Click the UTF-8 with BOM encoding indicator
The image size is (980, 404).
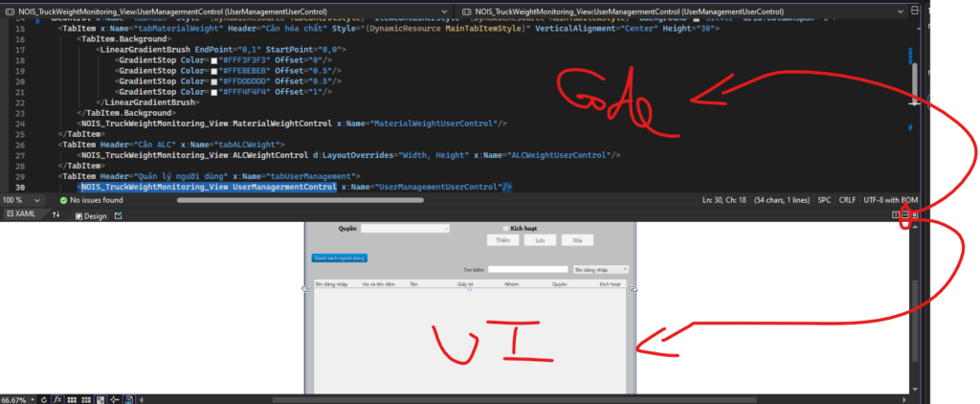(x=890, y=200)
